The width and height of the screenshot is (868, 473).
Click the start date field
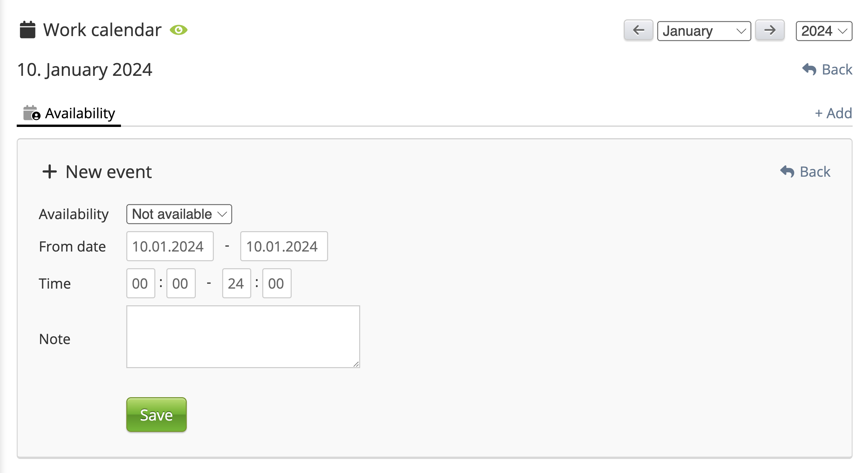(170, 246)
